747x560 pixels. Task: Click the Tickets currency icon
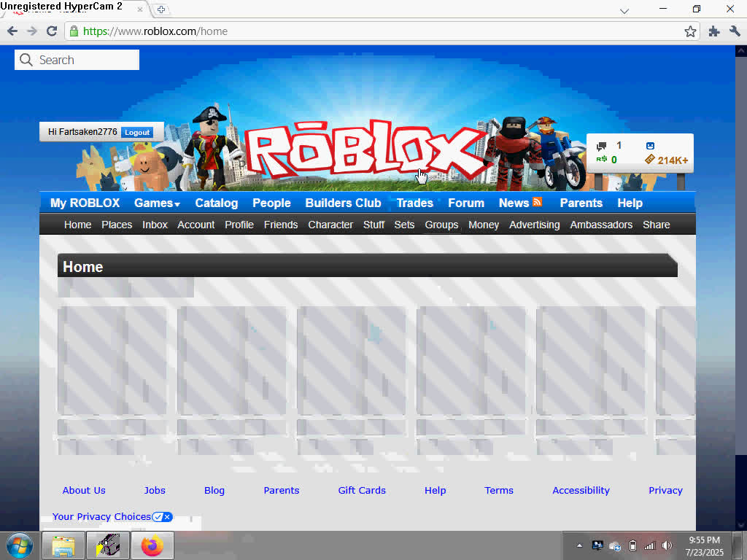[650, 160]
